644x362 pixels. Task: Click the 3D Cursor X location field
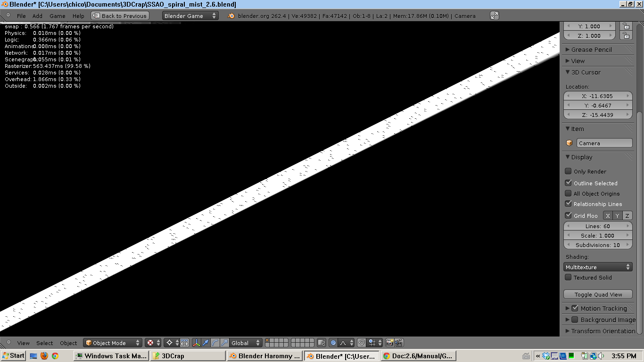click(598, 96)
